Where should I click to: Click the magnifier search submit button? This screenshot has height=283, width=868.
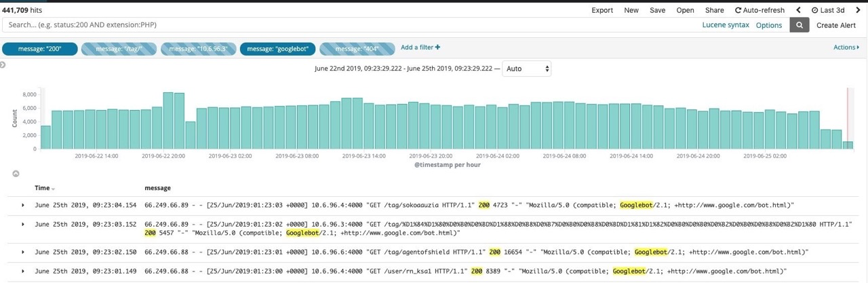tap(800, 25)
